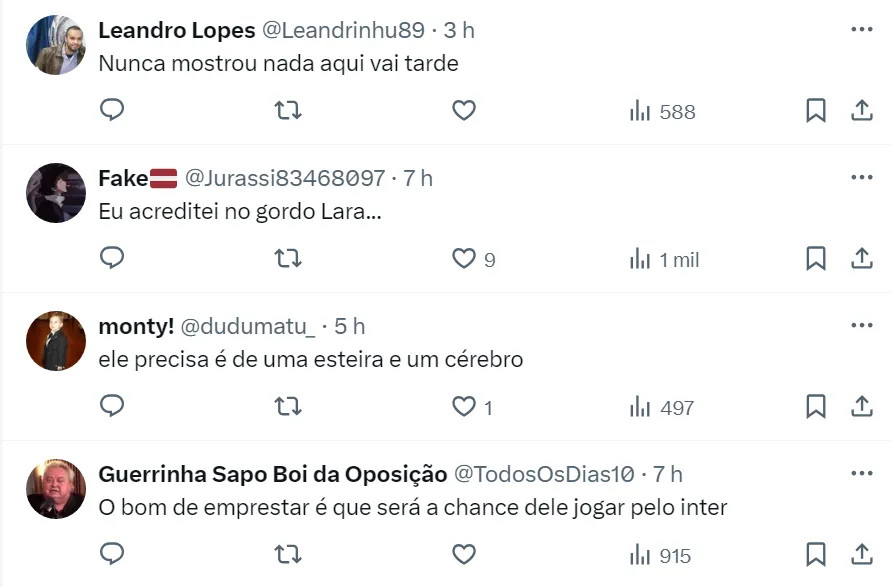Open Leandro Lopes's profile avatar
The image size is (891, 587).
[56, 45]
